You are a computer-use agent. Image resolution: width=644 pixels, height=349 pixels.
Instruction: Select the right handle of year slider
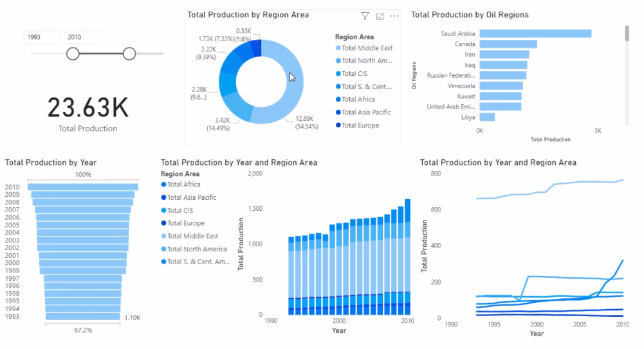[x=129, y=54]
